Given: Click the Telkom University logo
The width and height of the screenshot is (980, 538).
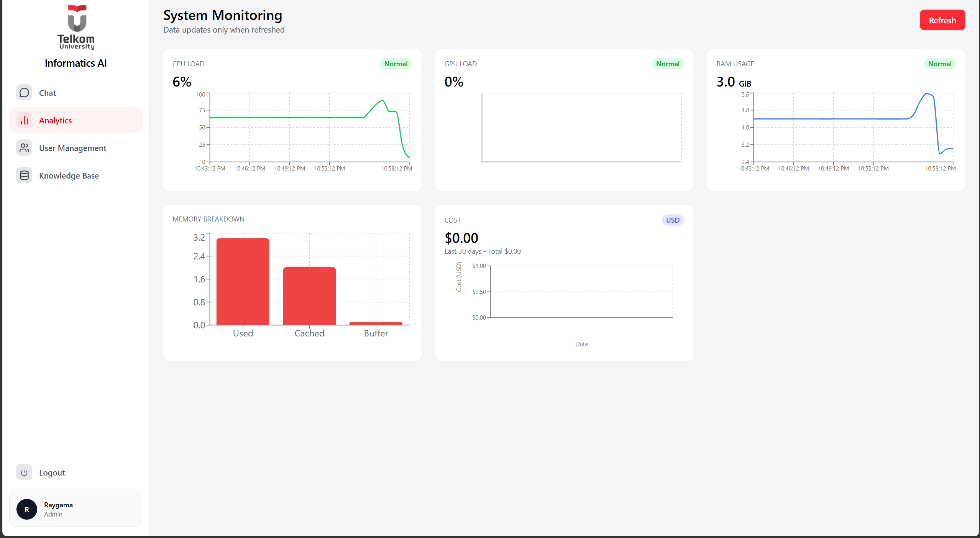Looking at the screenshot, I should 76,27.
